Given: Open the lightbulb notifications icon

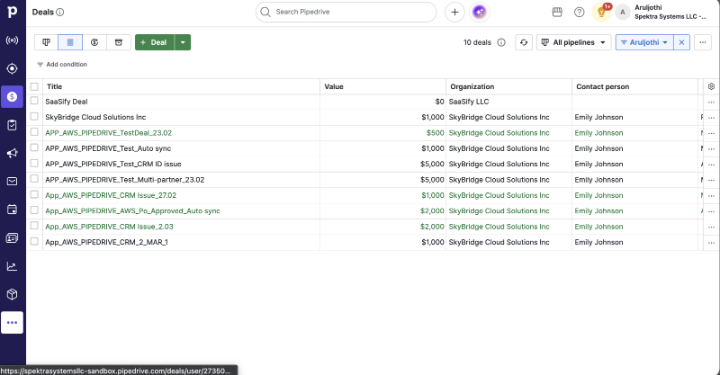Looking at the screenshot, I should tap(602, 12).
